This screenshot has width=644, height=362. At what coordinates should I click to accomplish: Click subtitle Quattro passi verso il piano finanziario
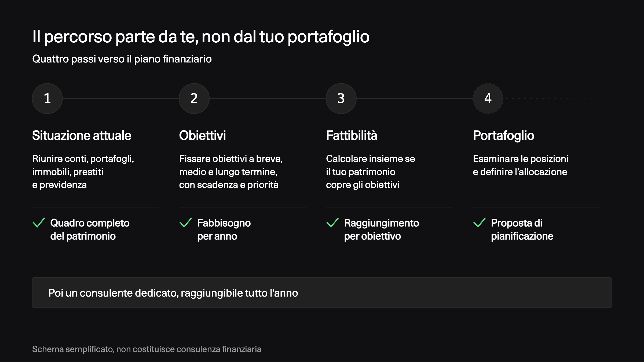click(122, 59)
